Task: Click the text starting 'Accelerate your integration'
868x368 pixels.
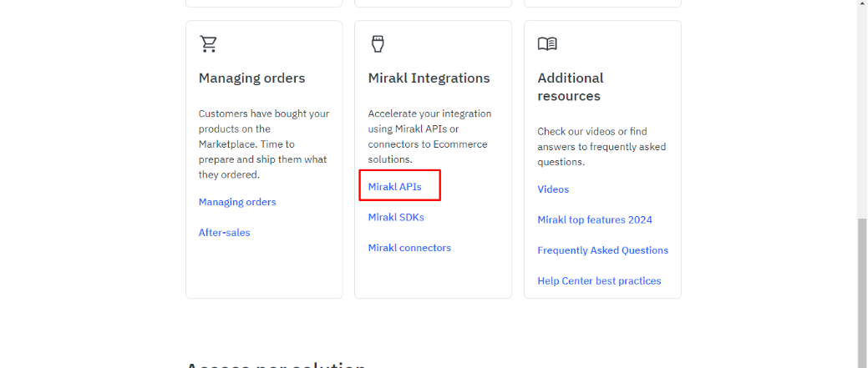Action: click(x=429, y=137)
